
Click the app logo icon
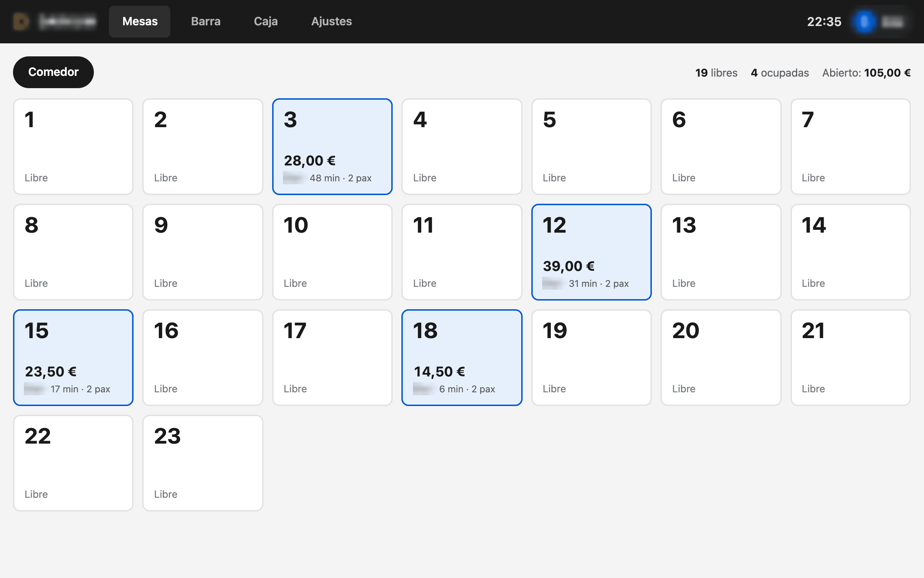coord(21,21)
